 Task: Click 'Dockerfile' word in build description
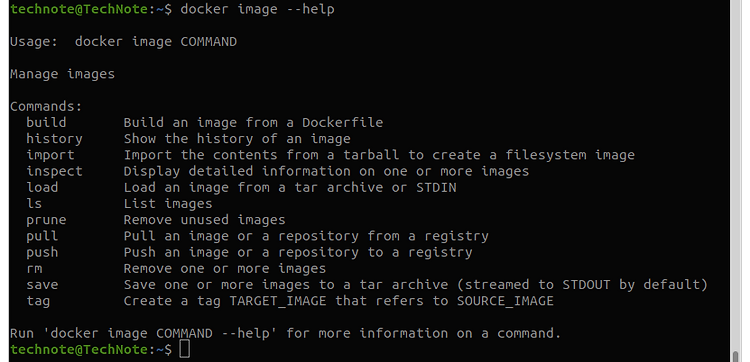[x=342, y=122]
